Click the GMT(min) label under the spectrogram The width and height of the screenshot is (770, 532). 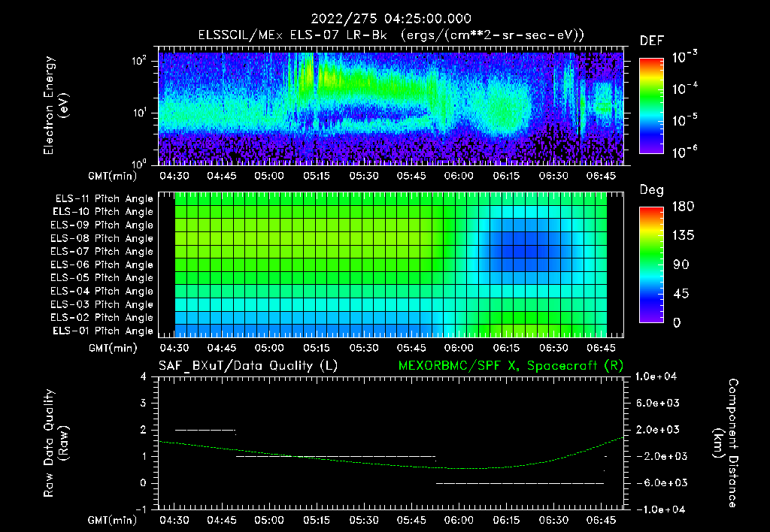tap(113, 176)
